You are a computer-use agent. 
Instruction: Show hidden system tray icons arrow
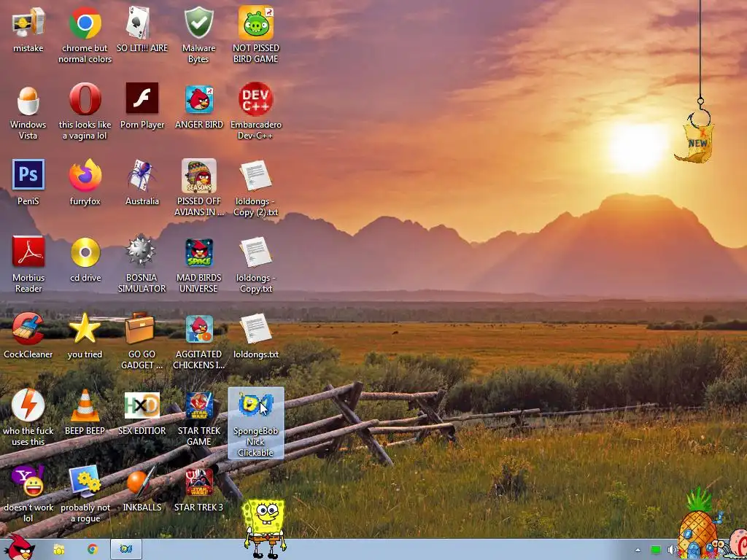[638, 550]
